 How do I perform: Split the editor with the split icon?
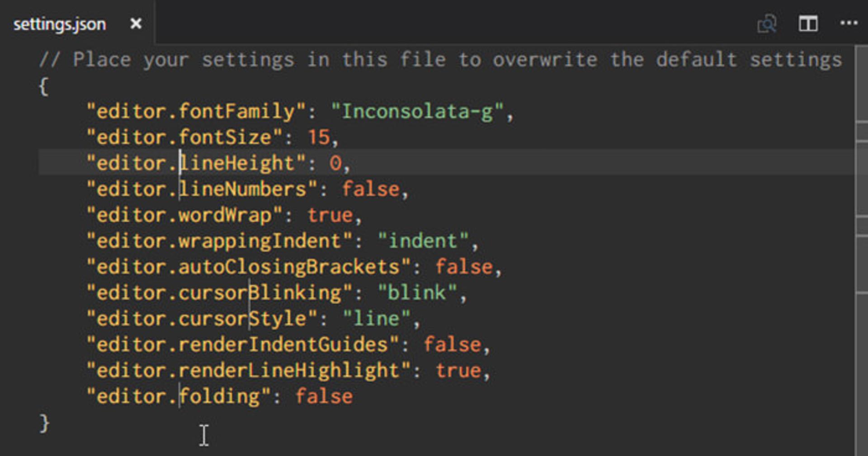tap(808, 24)
